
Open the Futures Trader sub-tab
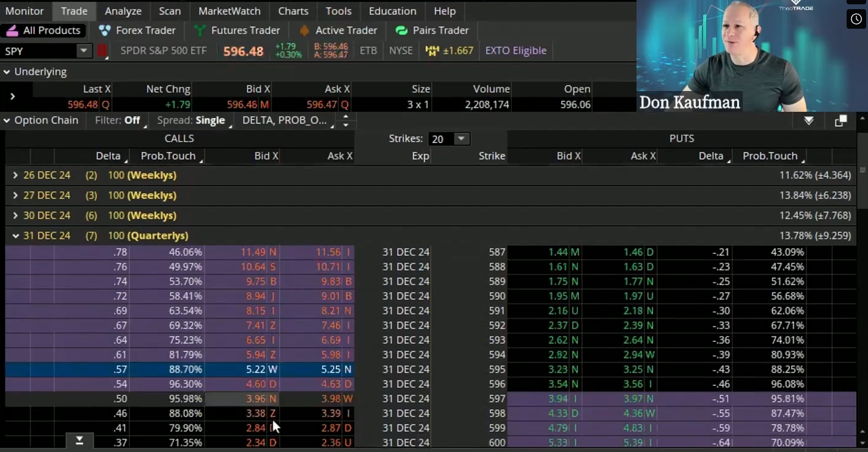(236, 30)
